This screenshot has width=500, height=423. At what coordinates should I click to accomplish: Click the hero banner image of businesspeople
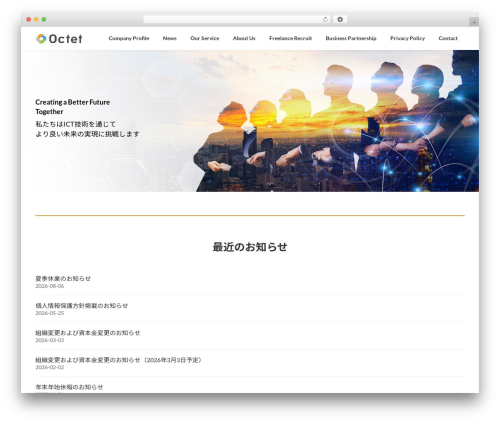[250, 121]
